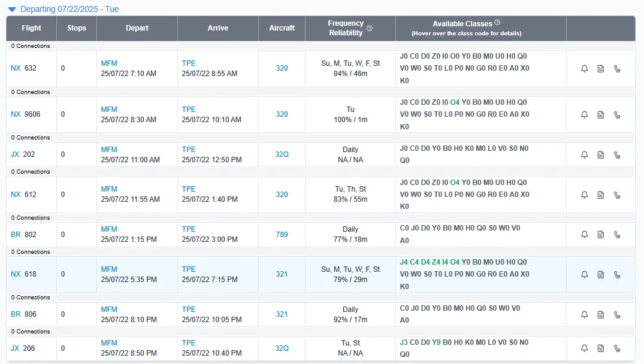This screenshot has height=364, width=644.
Task: Open airline code JX of flight 202
Action: pyautogui.click(x=15, y=154)
